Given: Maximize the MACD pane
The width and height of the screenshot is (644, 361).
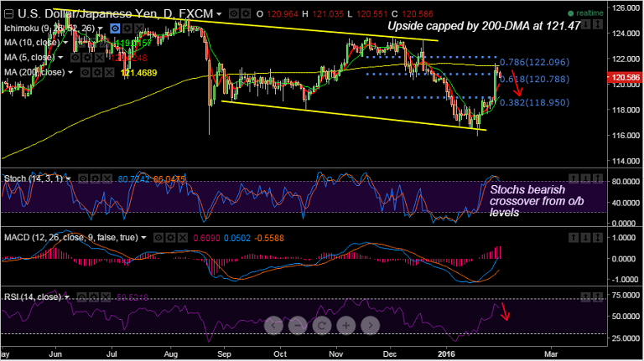Looking at the screenshot, I should tap(598, 238).
